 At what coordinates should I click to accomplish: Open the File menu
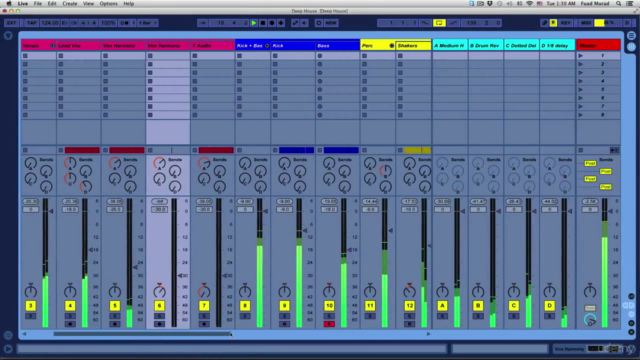click(x=38, y=4)
